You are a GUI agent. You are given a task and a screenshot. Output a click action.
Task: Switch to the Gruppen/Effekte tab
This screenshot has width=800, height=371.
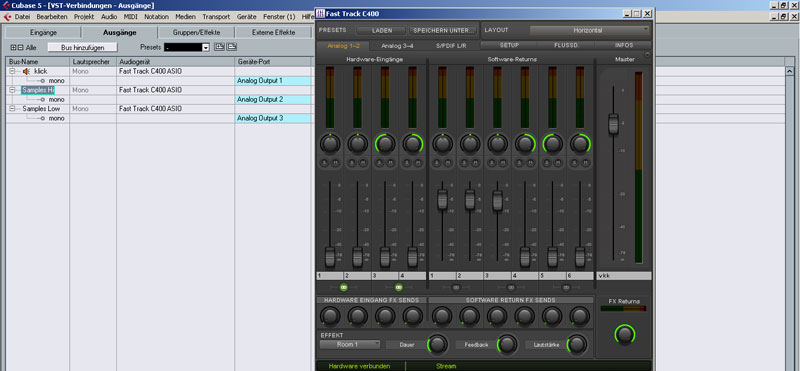196,33
